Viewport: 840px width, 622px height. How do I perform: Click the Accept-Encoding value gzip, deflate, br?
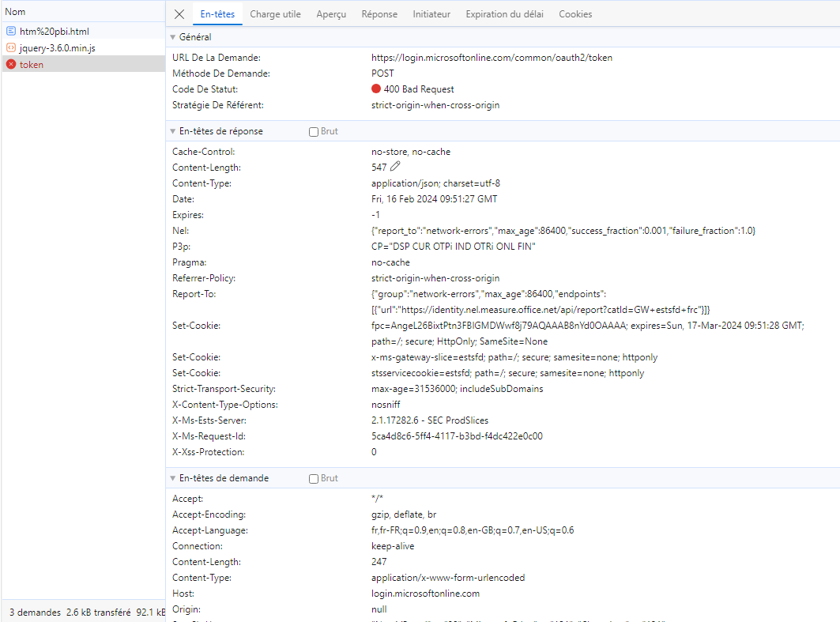coord(404,515)
